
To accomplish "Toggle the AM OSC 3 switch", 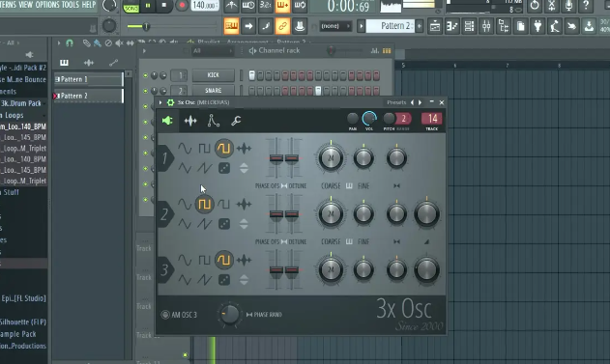I will 165,315.
